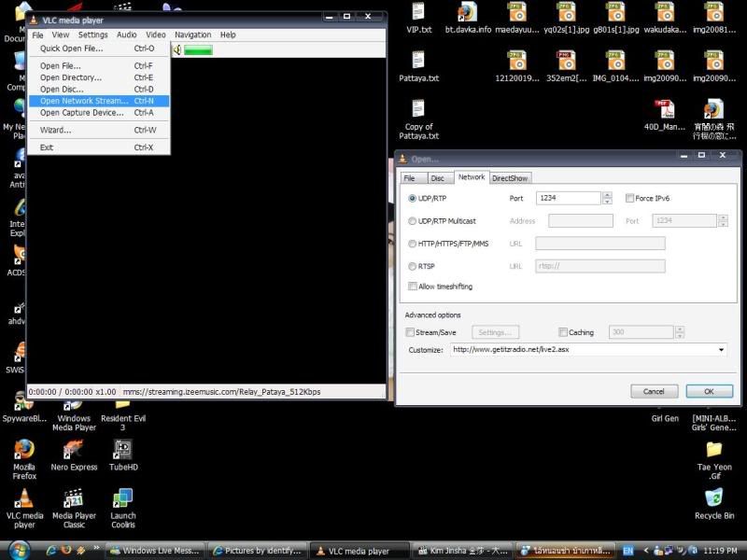Select the HTTP/HTTPS/FTP/MMS radio button
This screenshot has width=747, height=560.
pos(412,244)
